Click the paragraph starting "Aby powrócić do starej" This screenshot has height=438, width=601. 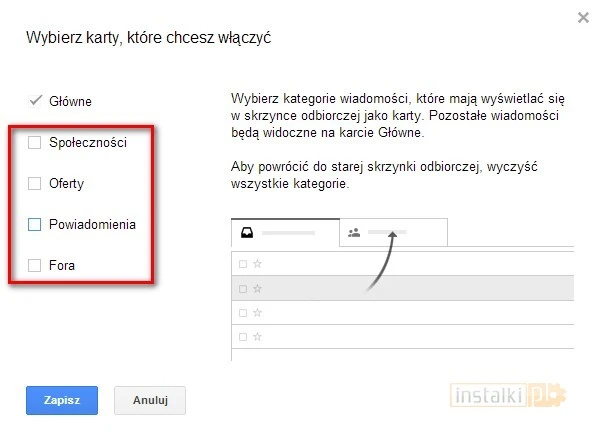384,175
